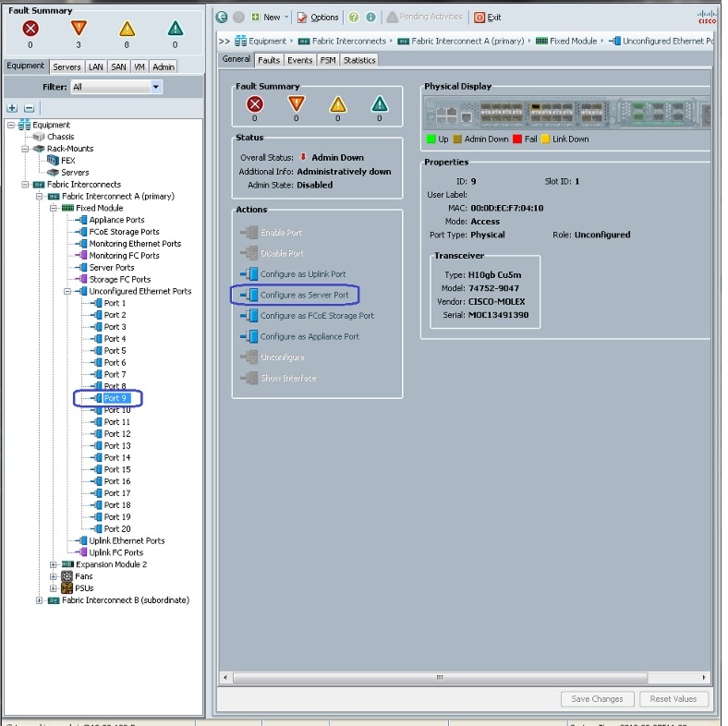Switch to the SAN tab

point(118,67)
